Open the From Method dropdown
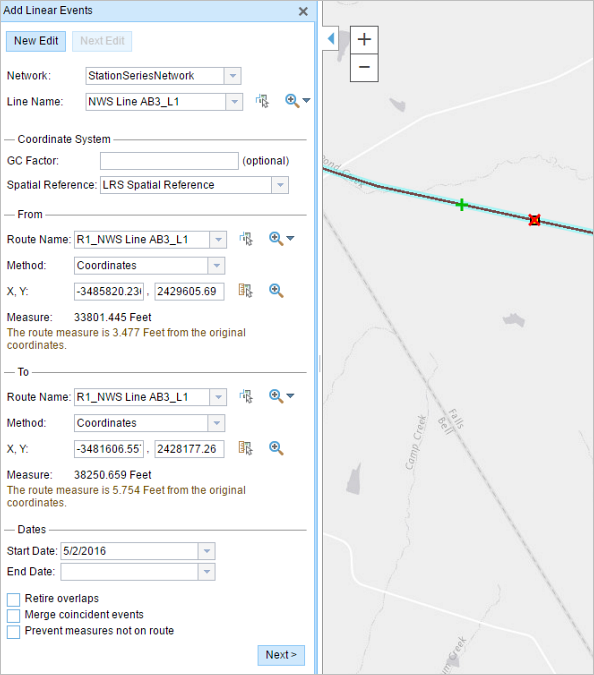 point(216,266)
